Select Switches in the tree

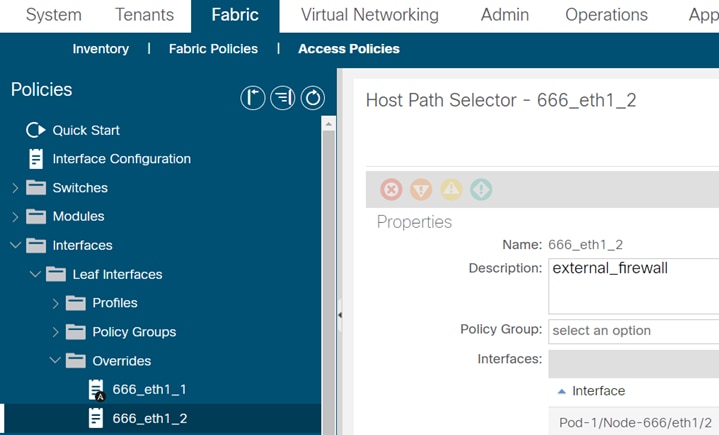tap(80, 187)
